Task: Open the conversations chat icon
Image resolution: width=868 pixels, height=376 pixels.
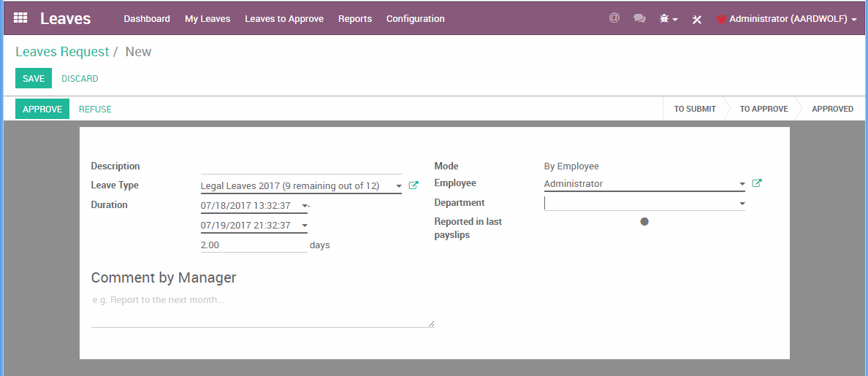Action: (639, 19)
